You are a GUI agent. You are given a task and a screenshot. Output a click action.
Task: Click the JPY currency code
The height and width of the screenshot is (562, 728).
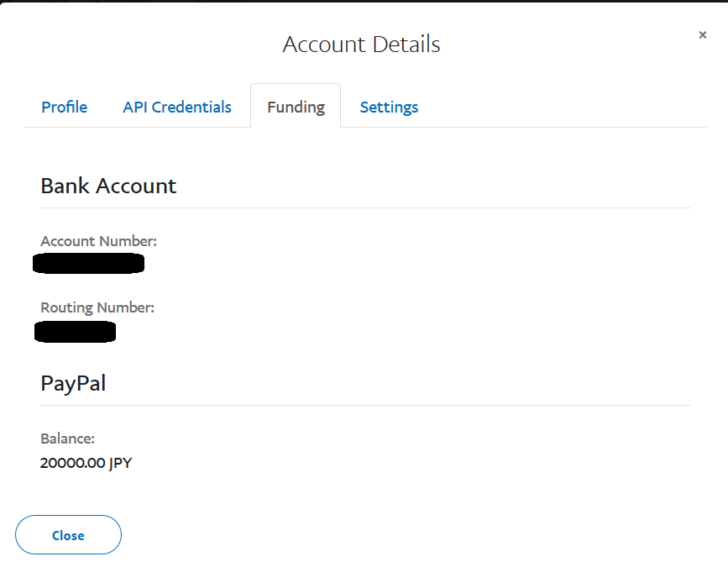coord(120,462)
